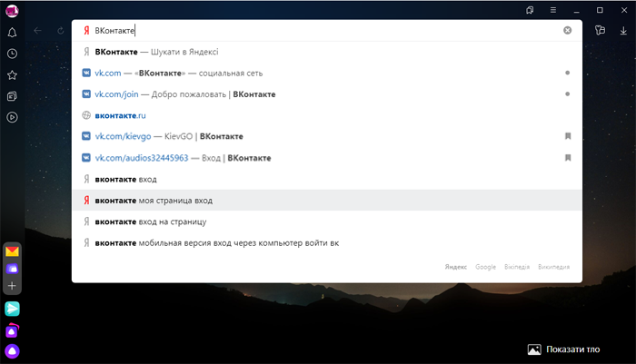Click dot indicator on vk.com/join row
Viewport: 636px width, 364px height.
(568, 94)
